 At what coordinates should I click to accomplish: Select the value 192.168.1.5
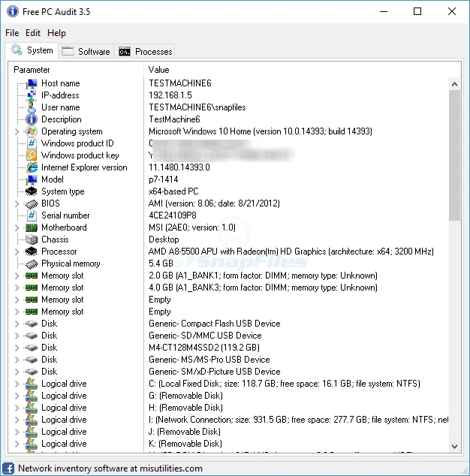click(170, 95)
